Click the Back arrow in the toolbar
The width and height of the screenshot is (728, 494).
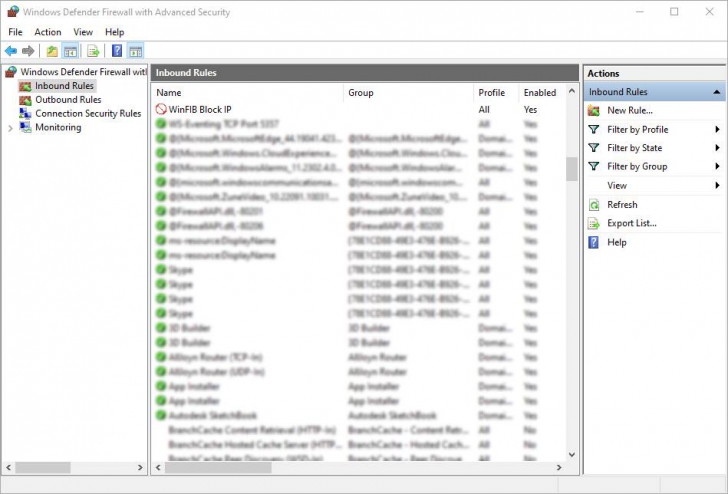coord(11,51)
